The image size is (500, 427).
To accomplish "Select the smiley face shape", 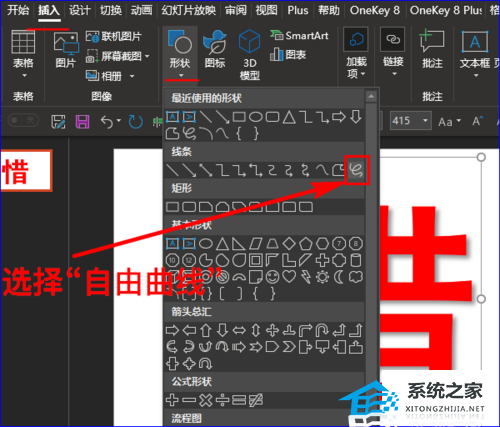I will (272, 277).
